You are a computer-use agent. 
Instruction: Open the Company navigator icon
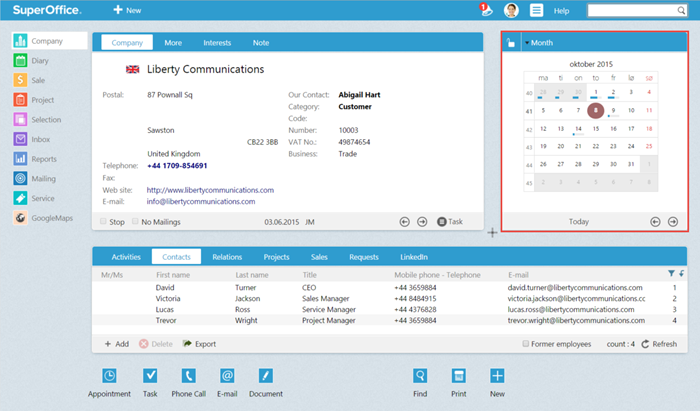click(x=20, y=41)
